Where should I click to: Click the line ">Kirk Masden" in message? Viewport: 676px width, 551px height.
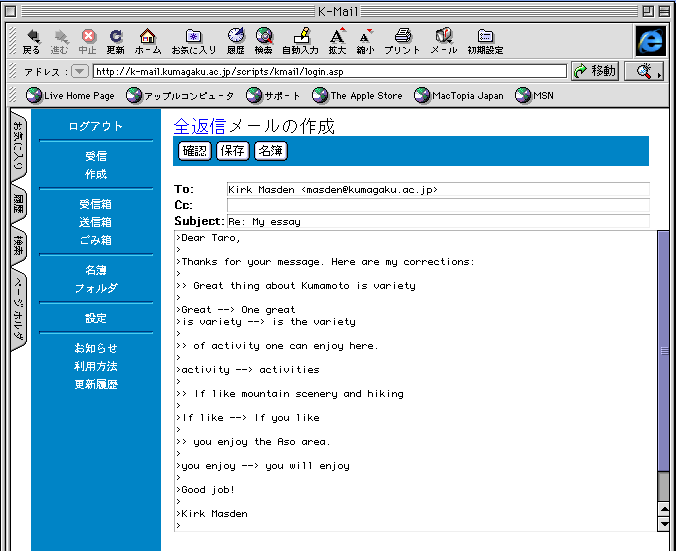(x=212, y=513)
